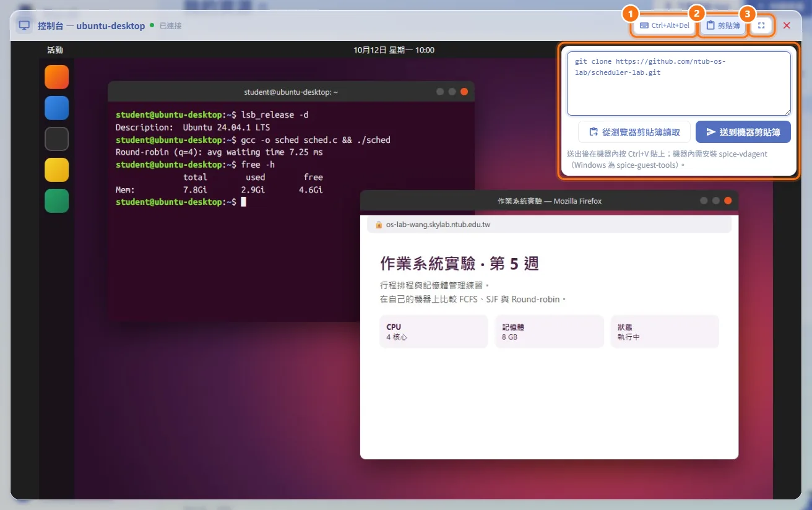The image size is (812, 510).
Task: Click the console monitor icon in header
Action: [x=24, y=26]
